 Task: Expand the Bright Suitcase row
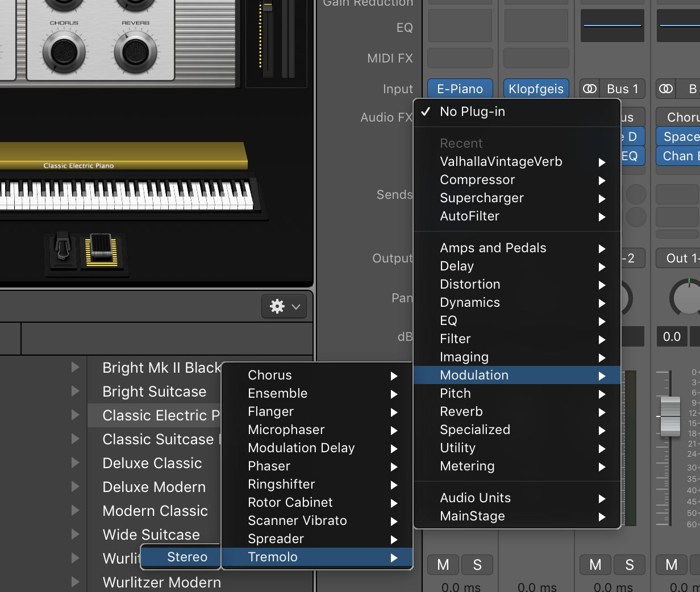pos(75,391)
